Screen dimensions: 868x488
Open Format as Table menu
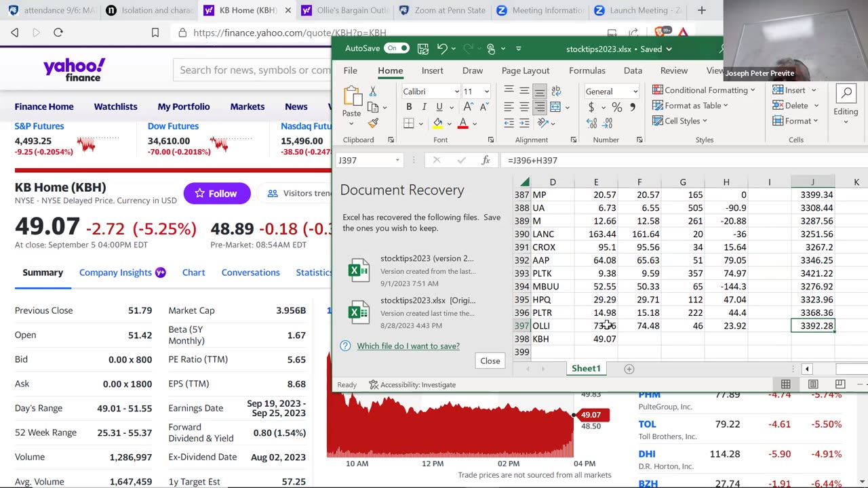[x=690, y=106]
